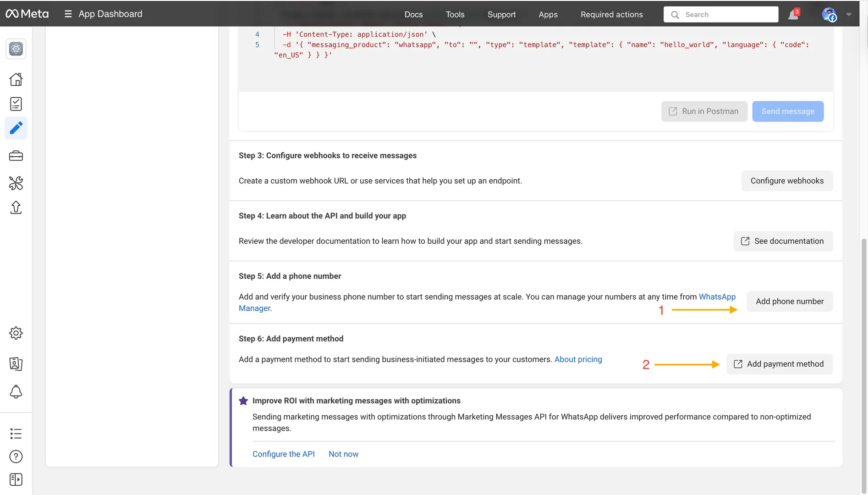
Task: Click the Configure webhooks button
Action: [787, 181]
